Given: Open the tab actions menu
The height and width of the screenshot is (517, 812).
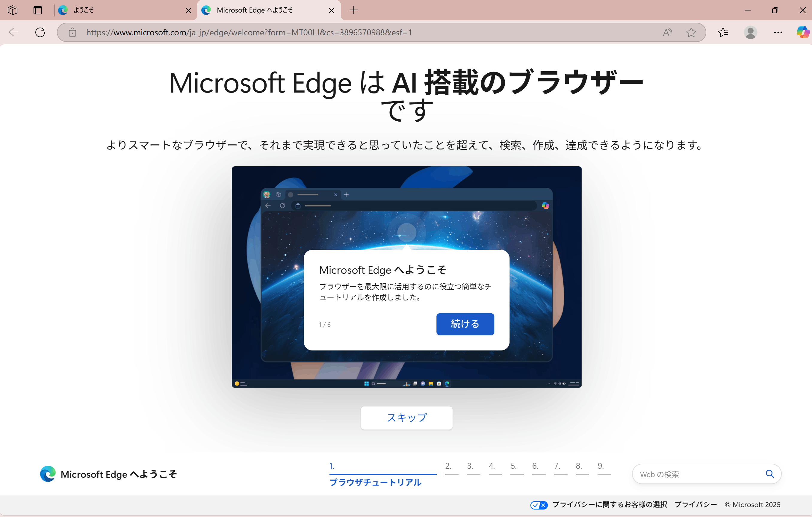Looking at the screenshot, I should pyautogui.click(x=13, y=10).
